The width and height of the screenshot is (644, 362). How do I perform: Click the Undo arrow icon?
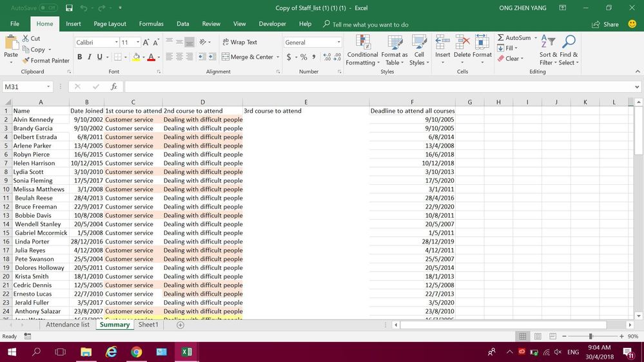[x=84, y=8]
